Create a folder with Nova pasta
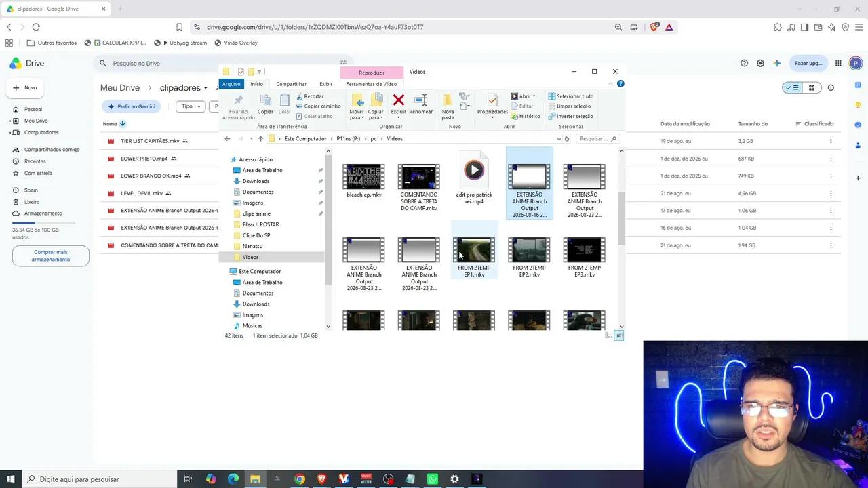The width and height of the screenshot is (868, 488). pos(448,106)
